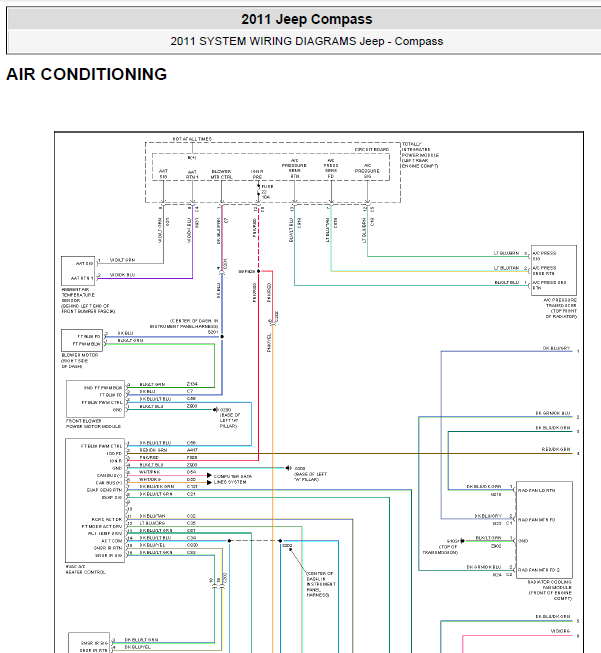This screenshot has height=653, width=601.
Task: Click the "RAD FAN HI FD 2" pin label
Action: pos(539,570)
